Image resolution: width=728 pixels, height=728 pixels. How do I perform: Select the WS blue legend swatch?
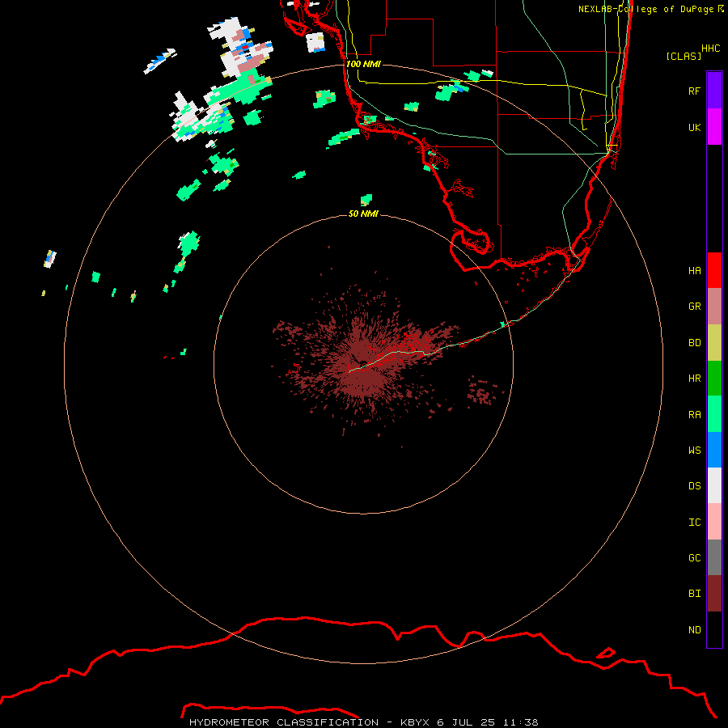714,450
